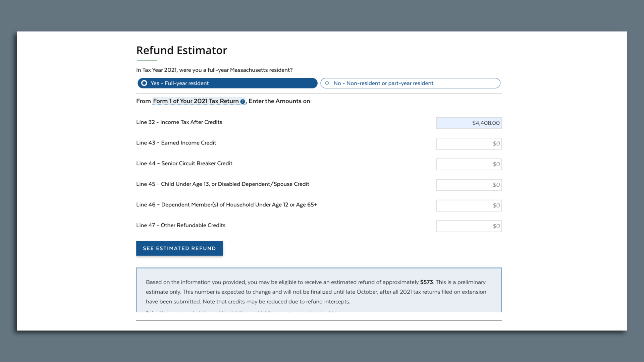Click the Line 43 Earned Income Credit field
The image size is (644, 362).
pyautogui.click(x=468, y=143)
